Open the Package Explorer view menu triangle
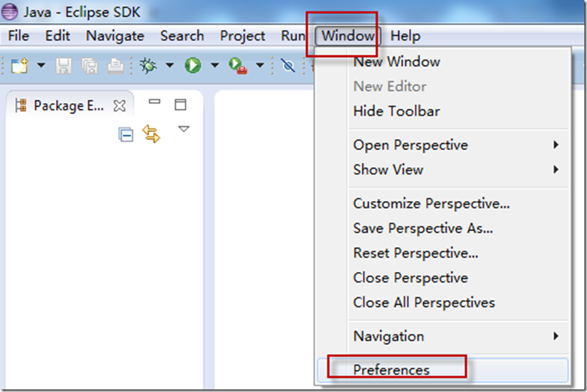The height and width of the screenshot is (392, 587). (x=183, y=129)
